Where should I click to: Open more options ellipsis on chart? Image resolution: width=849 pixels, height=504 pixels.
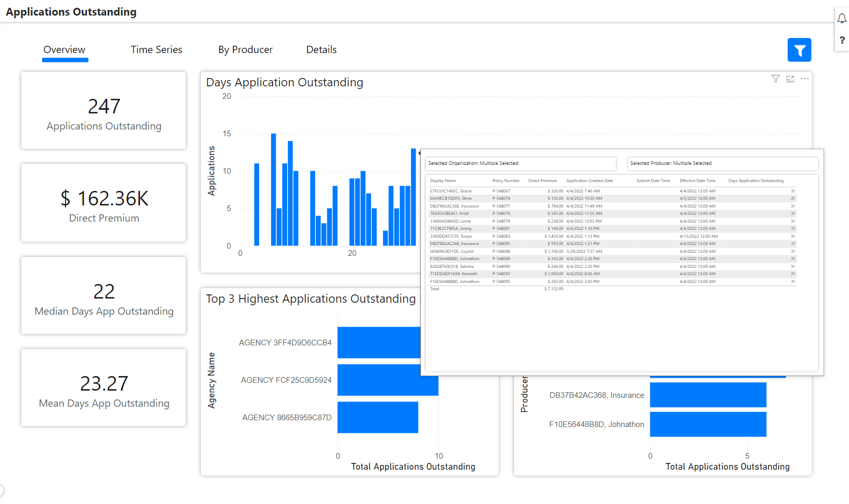[804, 79]
